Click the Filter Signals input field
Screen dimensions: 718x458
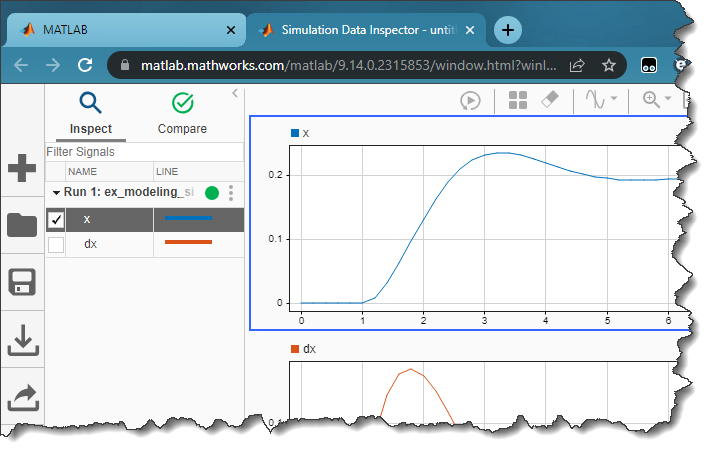[143, 152]
